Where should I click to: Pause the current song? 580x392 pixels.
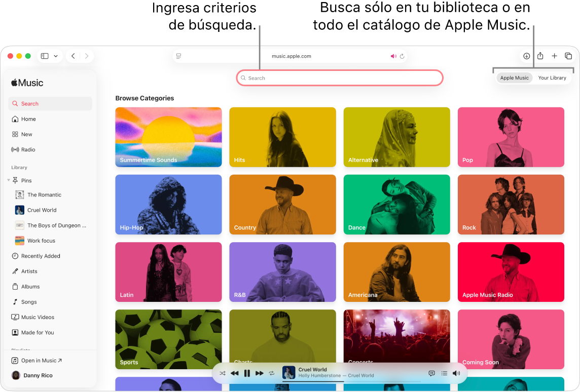247,373
